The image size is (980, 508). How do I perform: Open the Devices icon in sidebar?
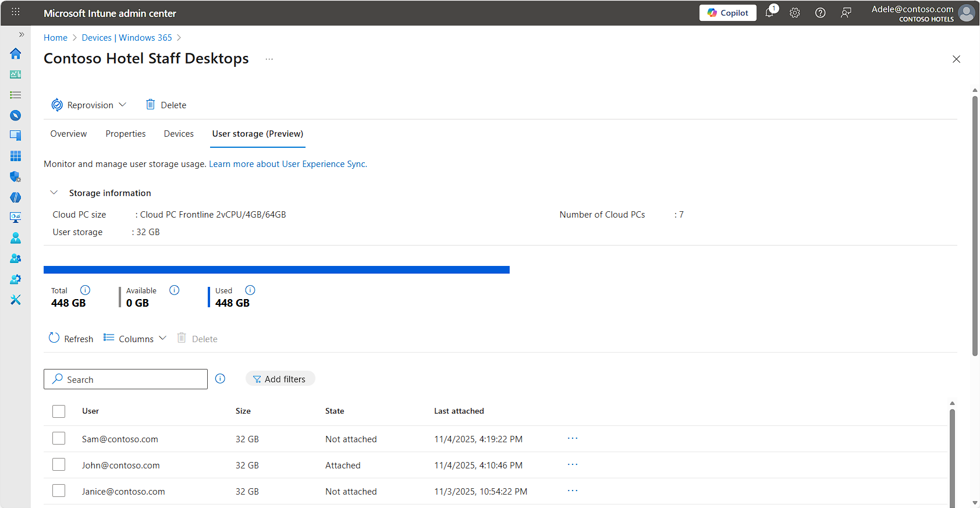(16, 136)
